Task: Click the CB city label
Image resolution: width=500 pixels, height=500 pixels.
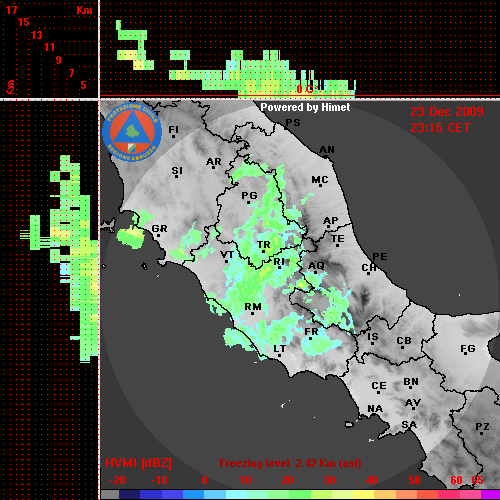Action: coord(404,341)
